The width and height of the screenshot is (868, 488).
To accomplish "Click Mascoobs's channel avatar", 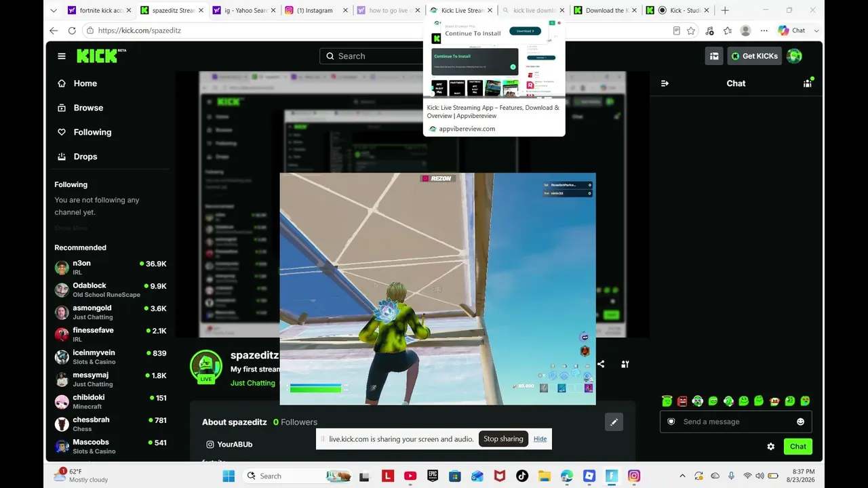I will tap(62, 447).
